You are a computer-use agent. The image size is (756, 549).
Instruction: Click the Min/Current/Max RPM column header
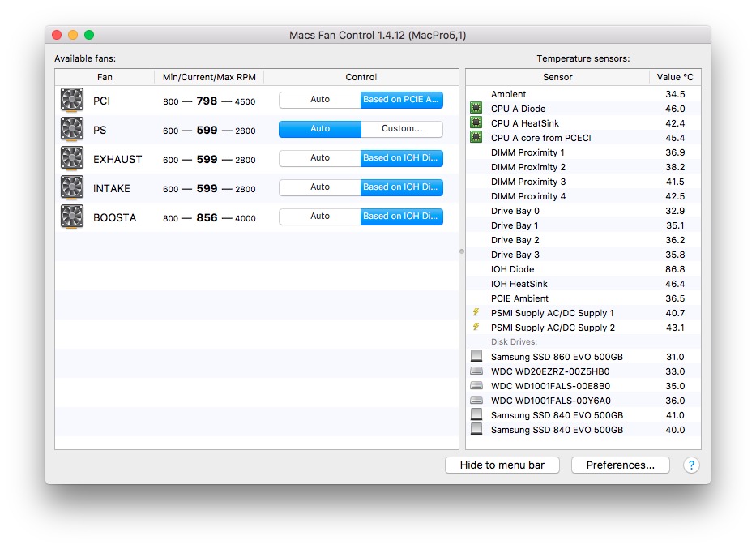coord(209,77)
